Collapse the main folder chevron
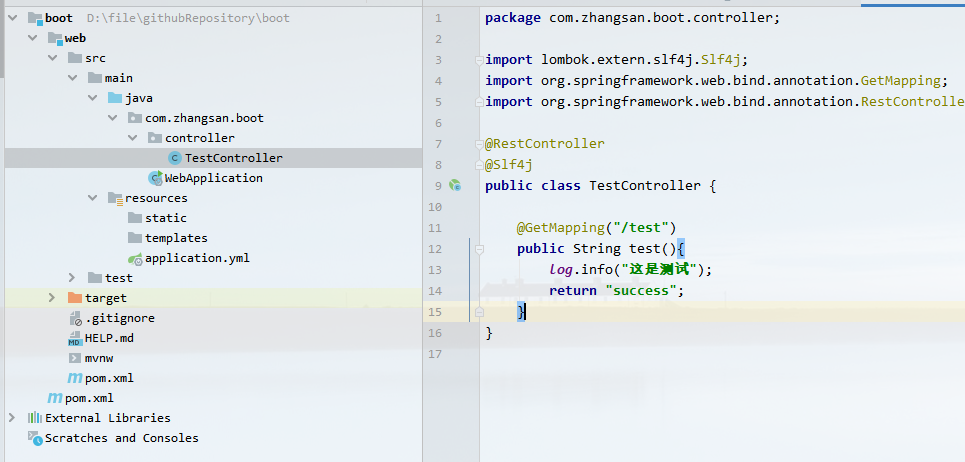Viewport: 965px width, 462px height. click(73, 78)
